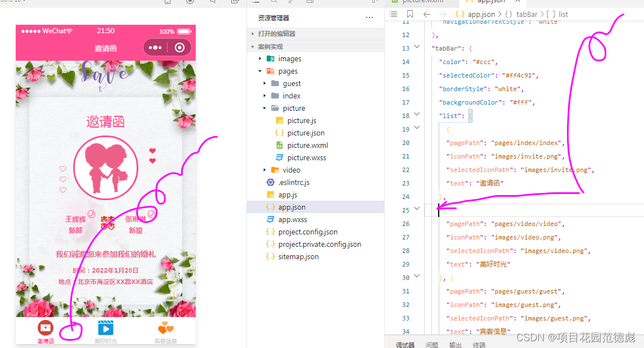The height and width of the screenshot is (348, 644).
Task: Navigate forward with the right arrow
Action: point(442,14)
